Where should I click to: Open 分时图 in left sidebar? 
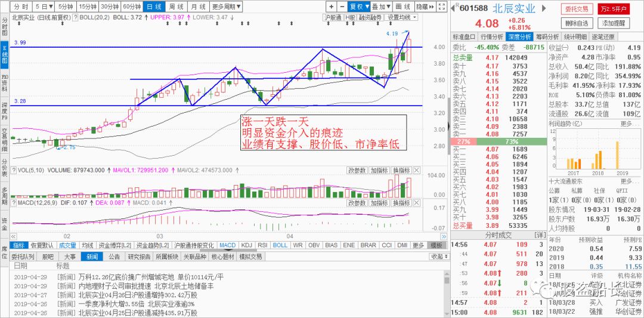[x=5, y=27]
